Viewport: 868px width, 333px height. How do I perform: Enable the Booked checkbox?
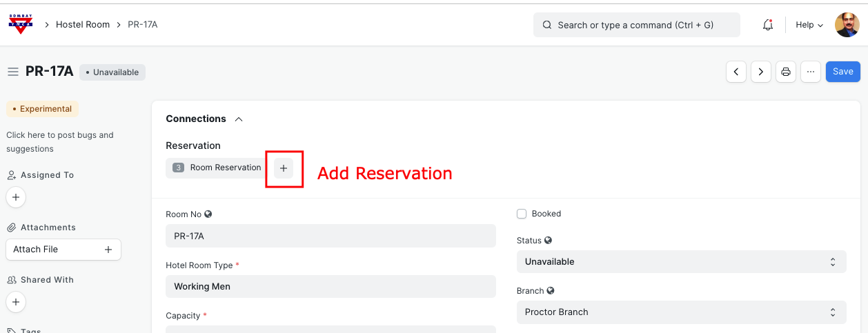(522, 214)
